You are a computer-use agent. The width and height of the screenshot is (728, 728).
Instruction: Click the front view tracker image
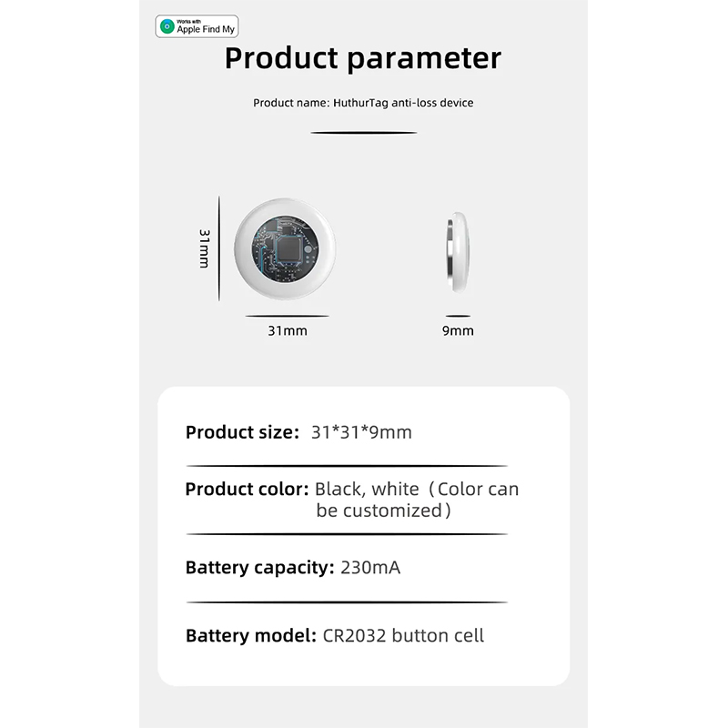[285, 248]
